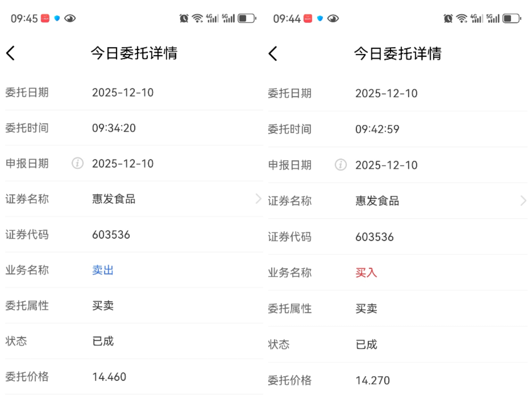Tap security code 603536 in sell order

[111, 234]
